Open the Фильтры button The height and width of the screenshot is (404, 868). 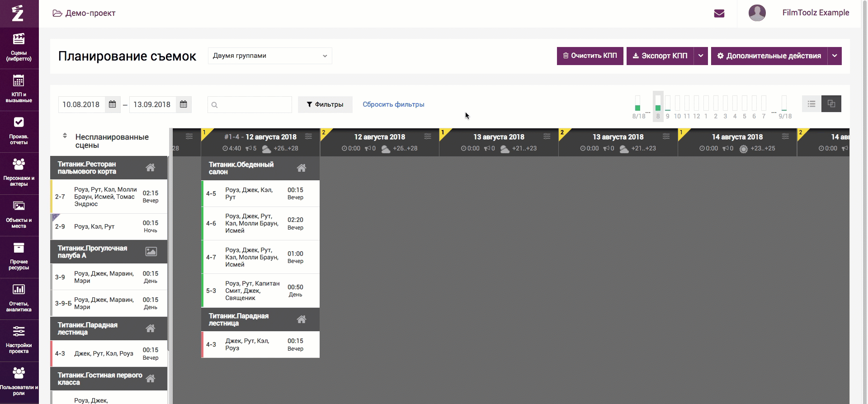[325, 104]
